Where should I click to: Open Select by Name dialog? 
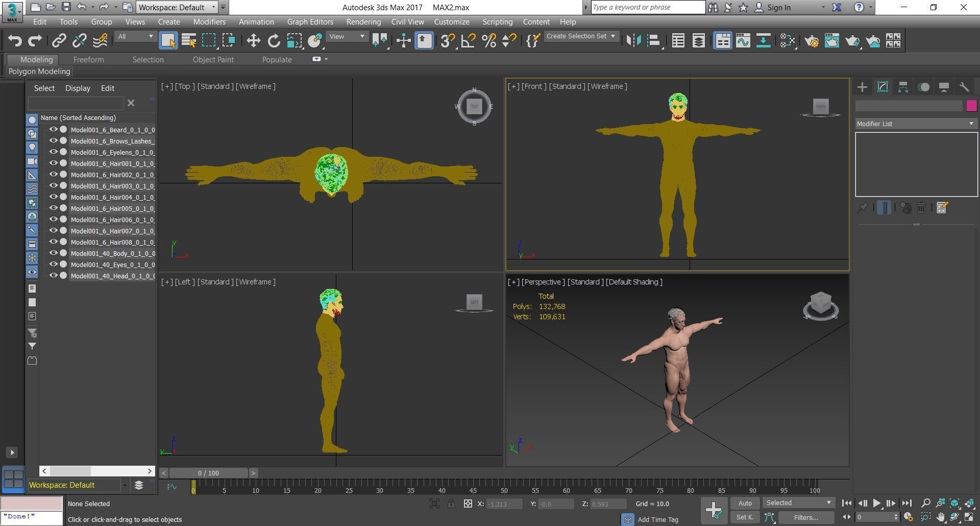(x=189, y=41)
